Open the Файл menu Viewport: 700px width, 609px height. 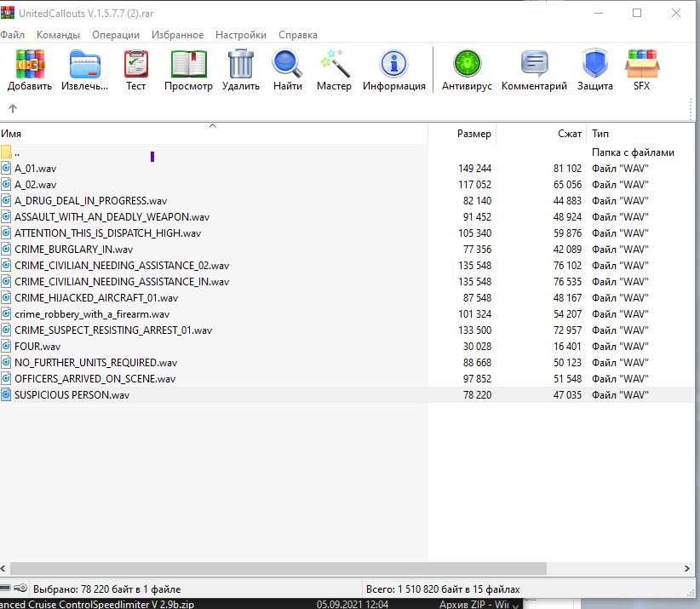pos(12,35)
